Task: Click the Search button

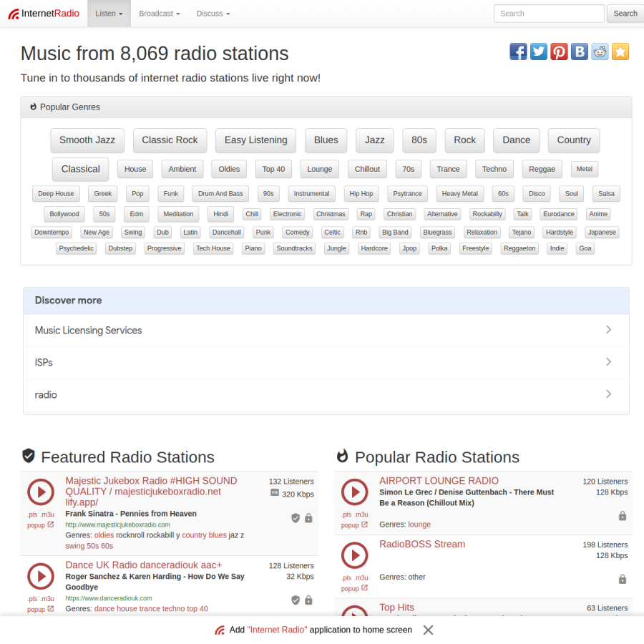Action: (625, 14)
